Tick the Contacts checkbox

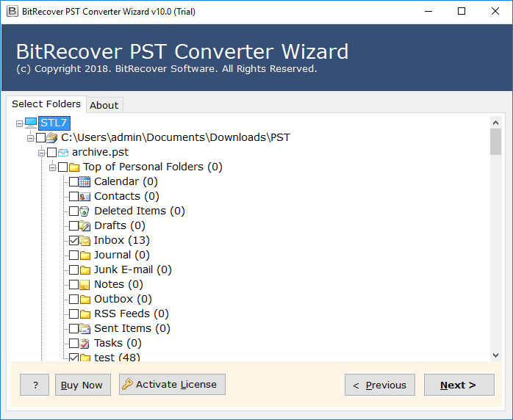pos(74,197)
